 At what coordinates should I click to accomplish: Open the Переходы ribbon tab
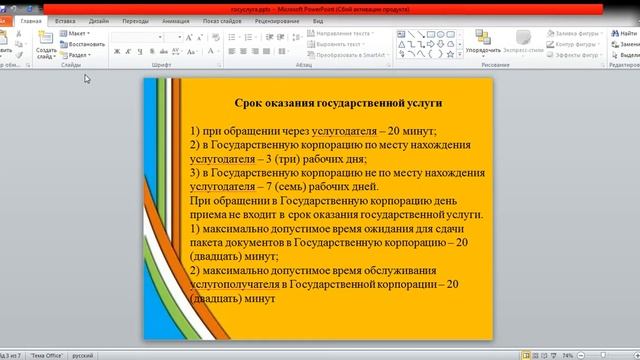[136, 21]
